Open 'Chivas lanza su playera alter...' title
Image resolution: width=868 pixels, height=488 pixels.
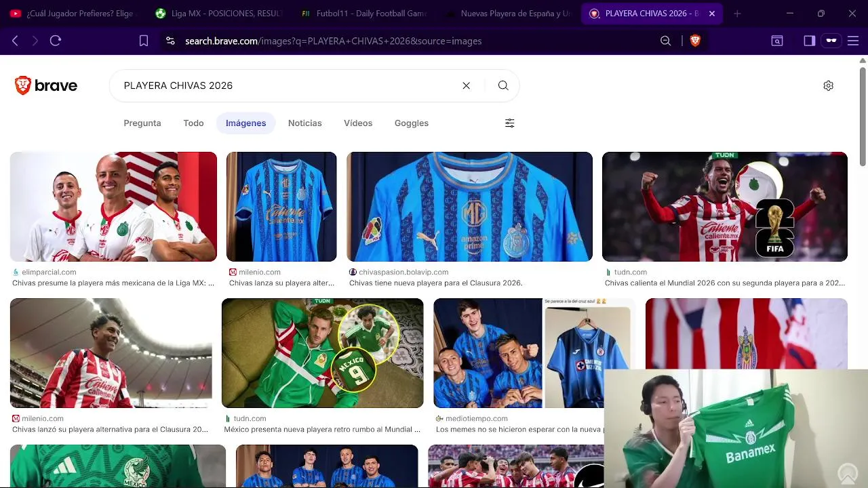[x=281, y=283]
